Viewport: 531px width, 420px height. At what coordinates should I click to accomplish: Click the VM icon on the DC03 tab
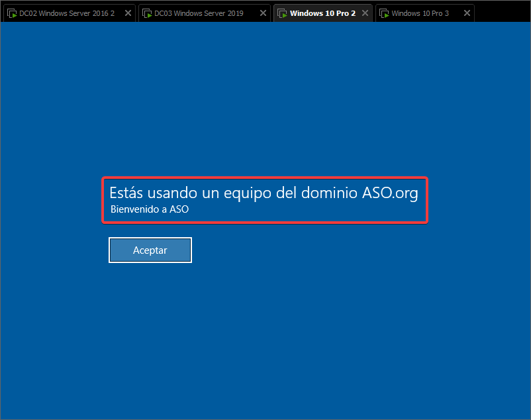(x=147, y=13)
